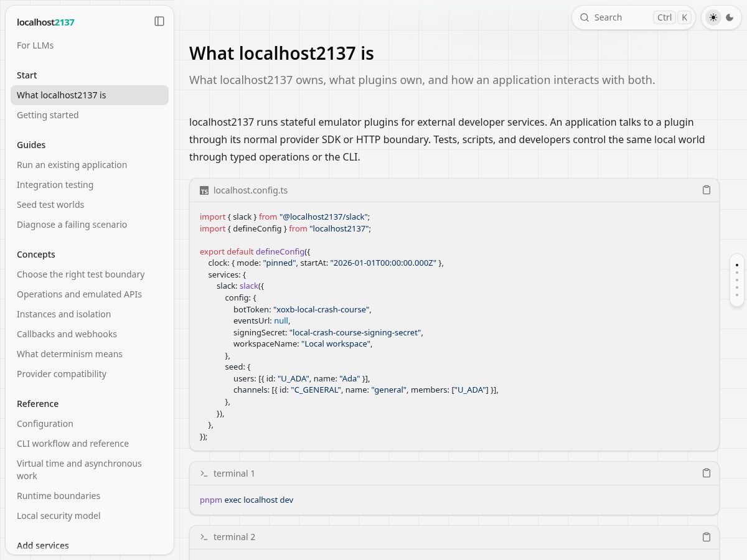Open Virtual time and asynchronous work

click(x=90, y=470)
